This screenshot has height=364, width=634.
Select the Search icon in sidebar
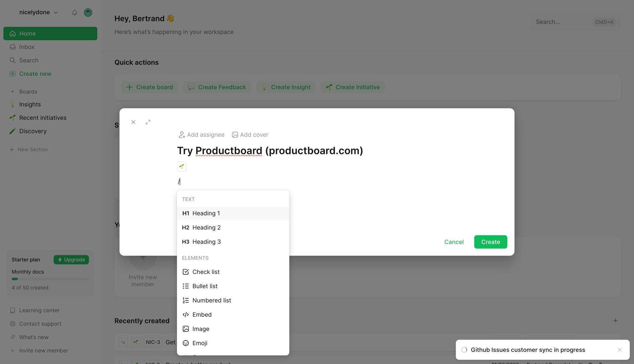point(13,60)
